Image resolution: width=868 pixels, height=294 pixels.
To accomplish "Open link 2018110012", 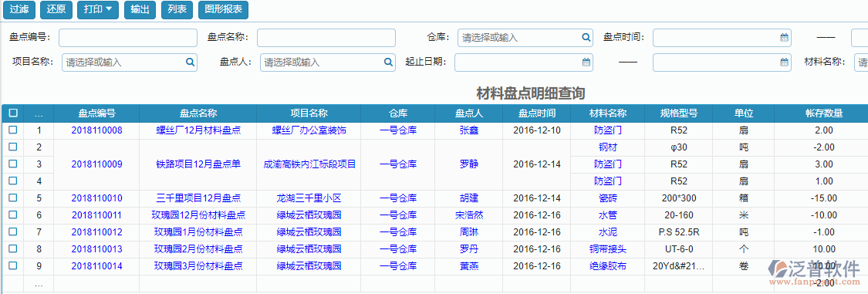I will 97,231.
